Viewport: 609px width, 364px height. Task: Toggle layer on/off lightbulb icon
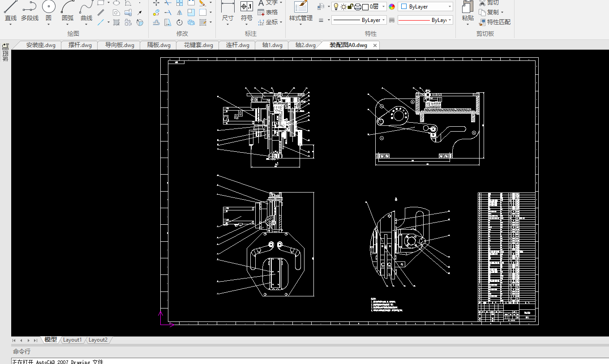[336, 7]
